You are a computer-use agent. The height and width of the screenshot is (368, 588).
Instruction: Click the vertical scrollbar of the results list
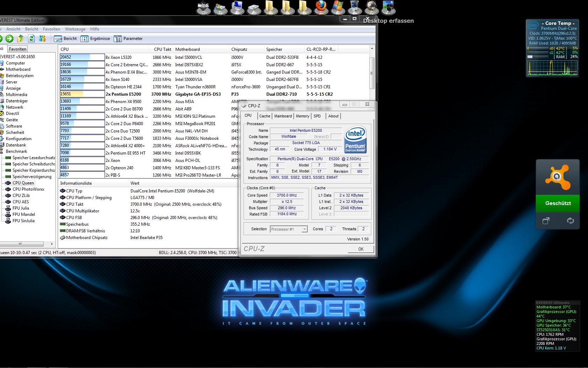click(372, 73)
